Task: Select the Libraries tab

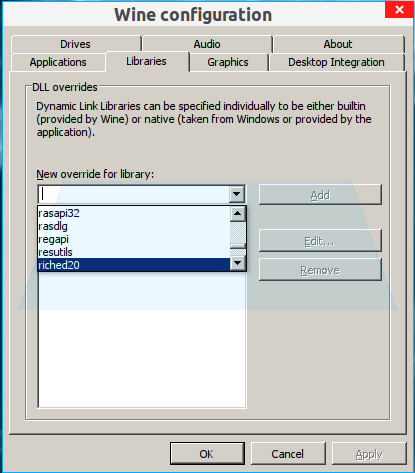Action: [147, 61]
